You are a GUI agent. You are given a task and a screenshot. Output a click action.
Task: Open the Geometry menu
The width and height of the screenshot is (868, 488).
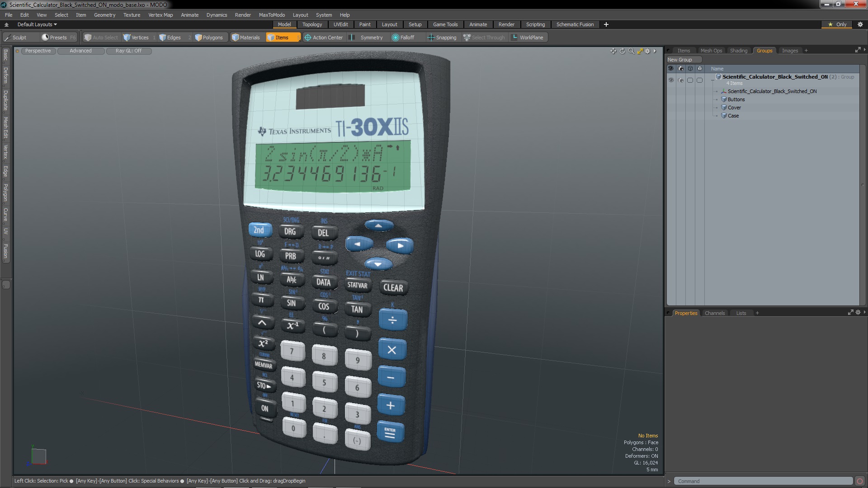pyautogui.click(x=104, y=15)
